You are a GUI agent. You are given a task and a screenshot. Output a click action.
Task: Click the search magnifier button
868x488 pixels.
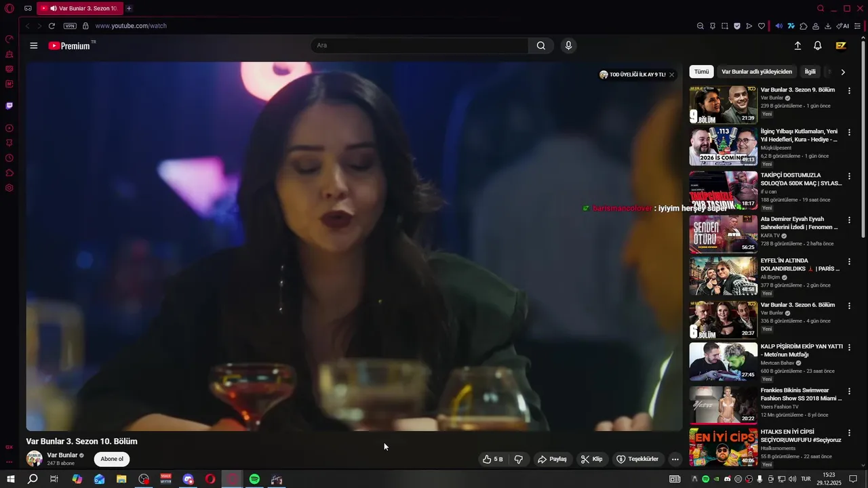pyautogui.click(x=540, y=45)
